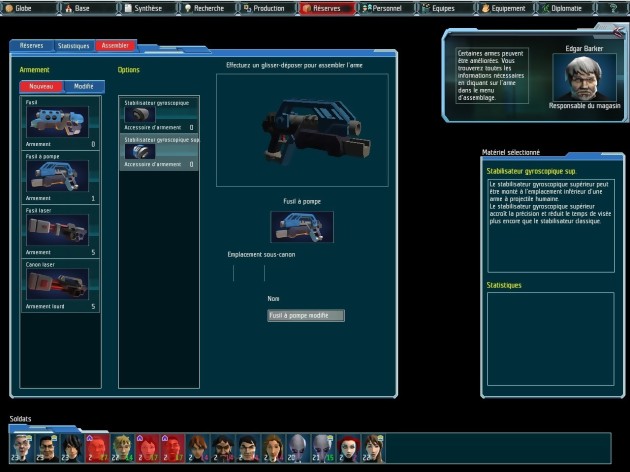Screen dimensions: 630x472
Task: Open the Réserves sub-tab
Action: pos(31,46)
